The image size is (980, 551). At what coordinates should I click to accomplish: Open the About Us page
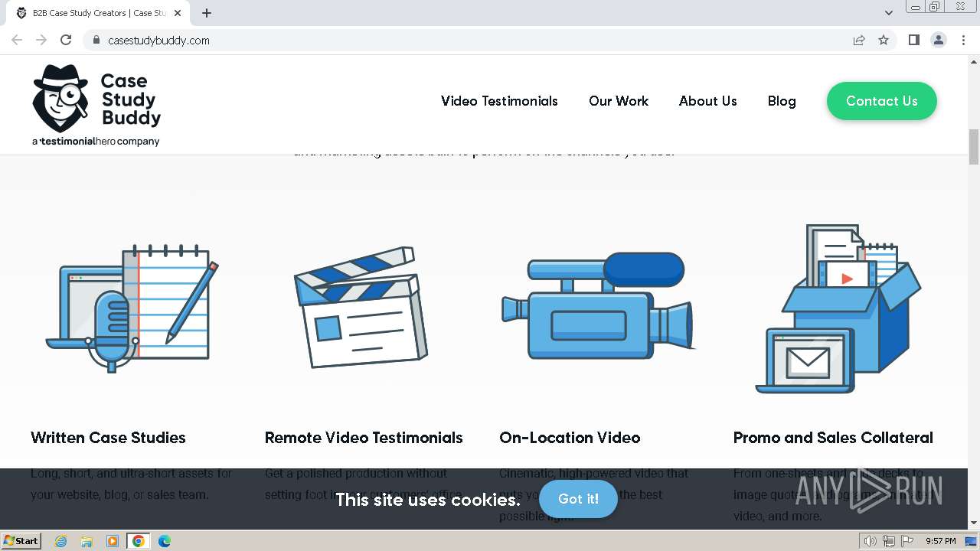point(708,101)
